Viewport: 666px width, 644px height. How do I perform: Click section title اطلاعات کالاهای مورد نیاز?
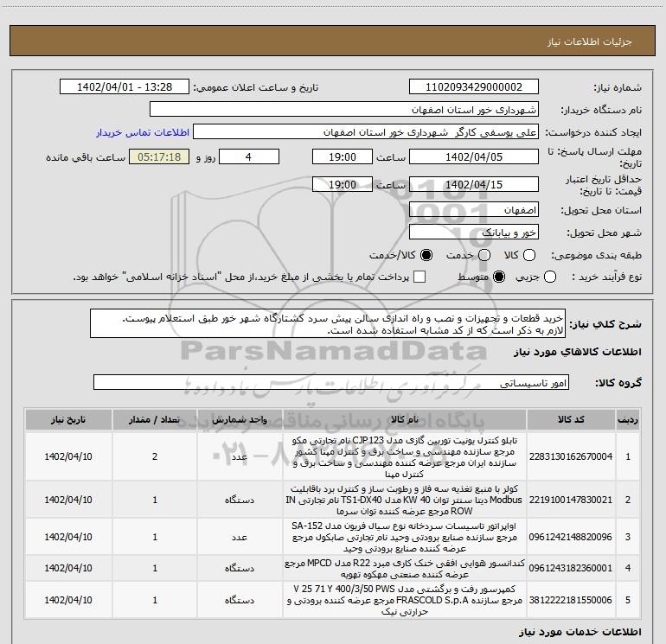pos(577,352)
